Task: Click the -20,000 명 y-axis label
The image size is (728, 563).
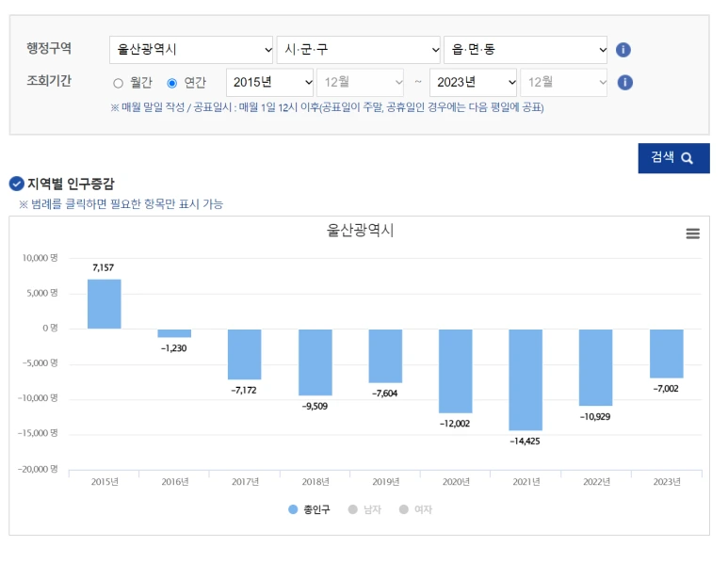Action: coord(38,469)
